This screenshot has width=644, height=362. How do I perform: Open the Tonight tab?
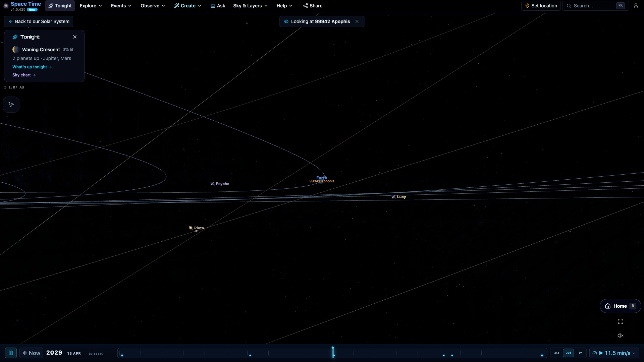(60, 6)
